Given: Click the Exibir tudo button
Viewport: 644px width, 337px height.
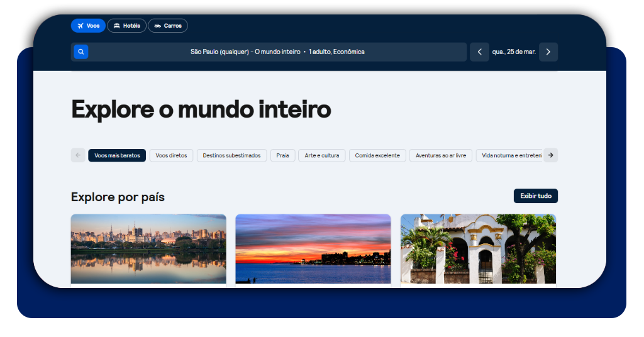Looking at the screenshot, I should pos(536,196).
